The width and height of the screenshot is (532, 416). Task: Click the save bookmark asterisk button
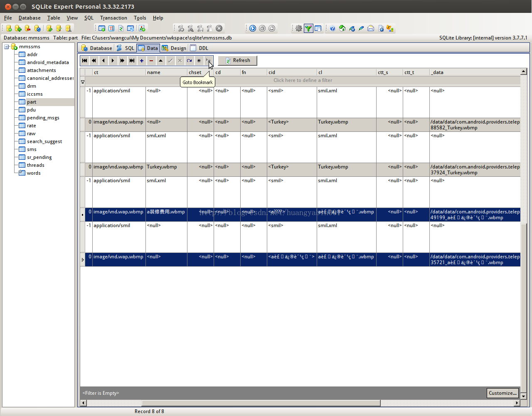[199, 61]
